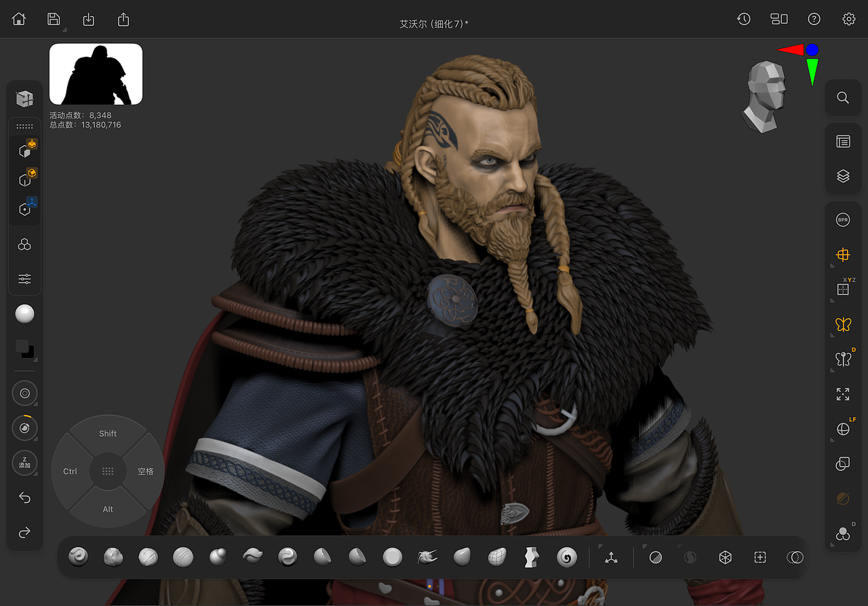
Task: Select the flat disc brush
Action: pos(393,557)
